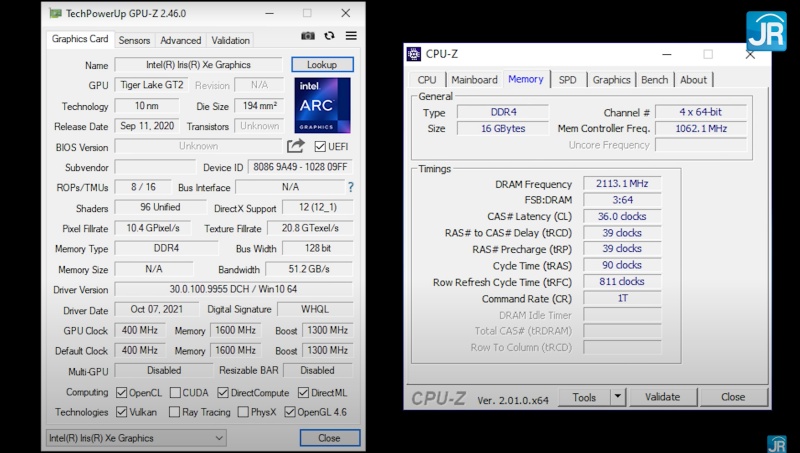Click the Die Size 194 mm² field
This screenshot has width=800, height=453.
259,106
